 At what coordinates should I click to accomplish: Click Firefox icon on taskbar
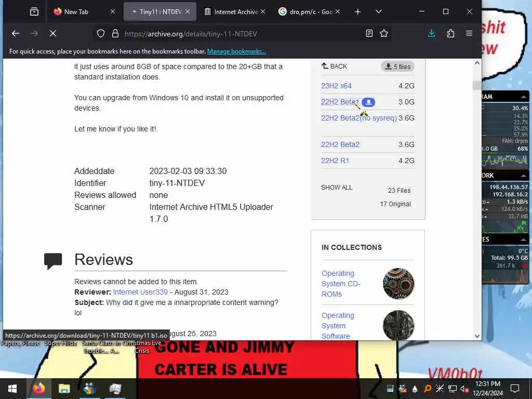click(x=38, y=389)
